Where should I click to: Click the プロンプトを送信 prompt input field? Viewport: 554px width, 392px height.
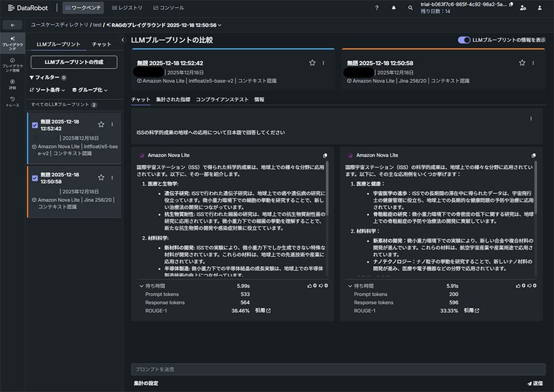337,369
